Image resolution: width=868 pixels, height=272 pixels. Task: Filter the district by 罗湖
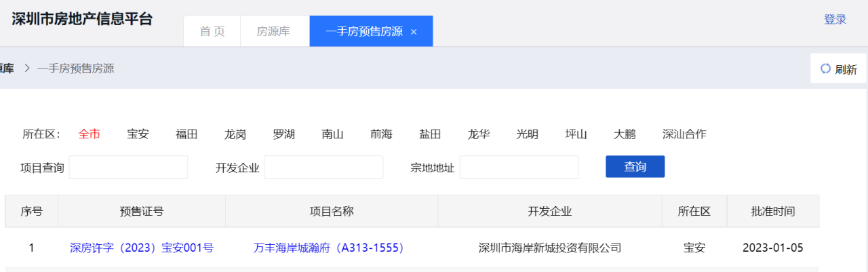[284, 134]
